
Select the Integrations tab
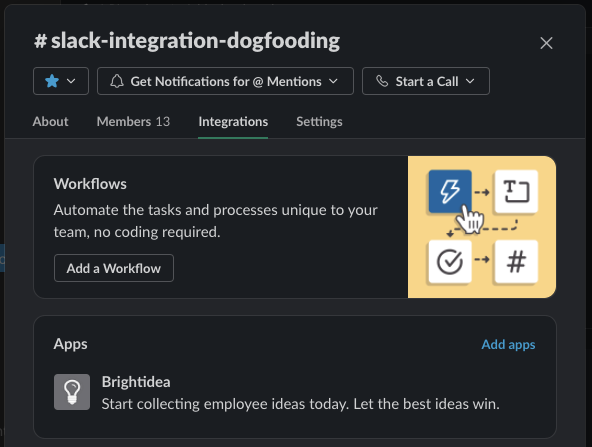coord(233,122)
